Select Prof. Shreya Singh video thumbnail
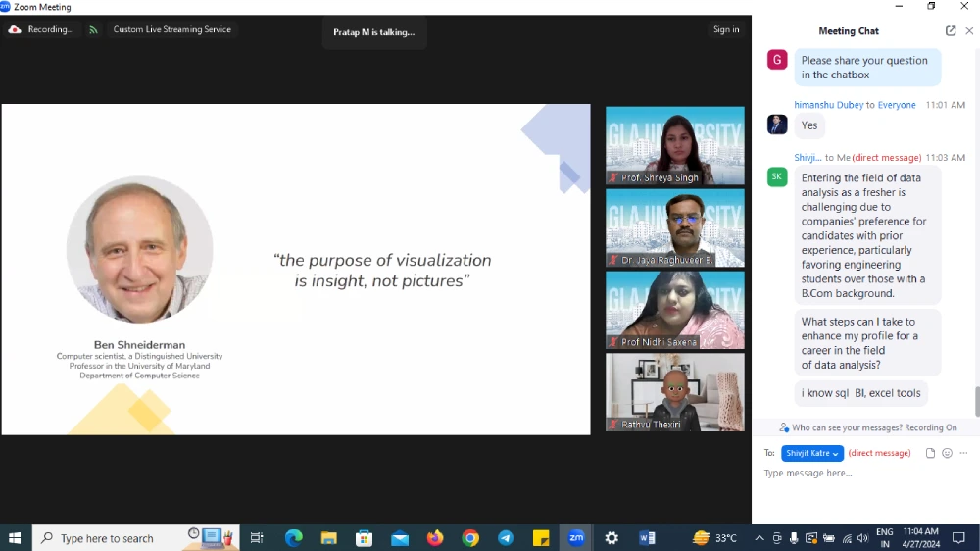This screenshot has width=980, height=551. click(675, 145)
